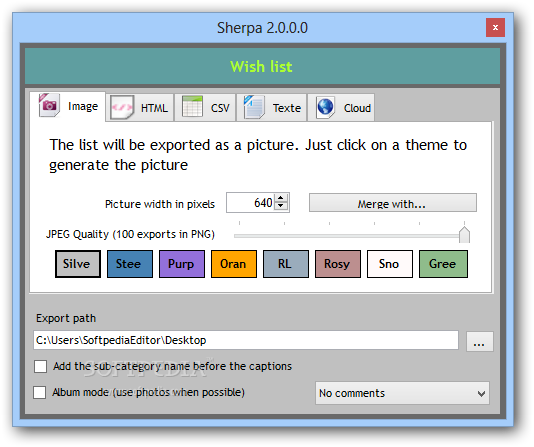Click the Texte document icon
This screenshot has width=534, height=447.
pyautogui.click(x=254, y=107)
